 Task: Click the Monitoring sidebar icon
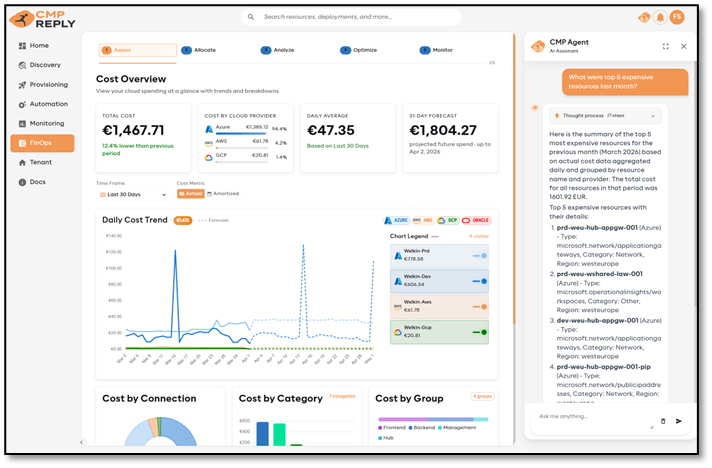(x=22, y=123)
